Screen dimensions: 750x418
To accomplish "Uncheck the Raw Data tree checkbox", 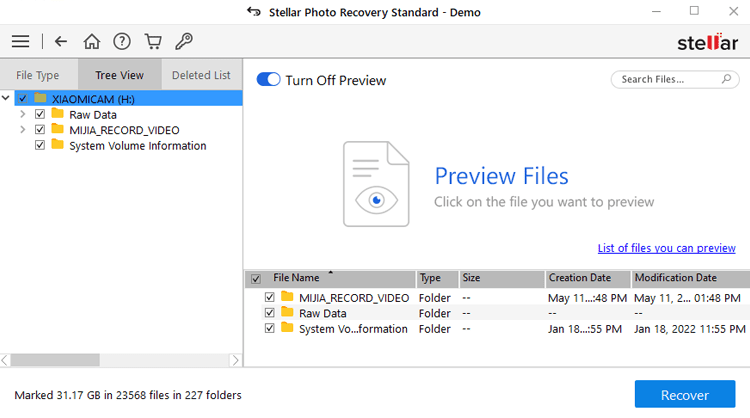I will (x=40, y=114).
